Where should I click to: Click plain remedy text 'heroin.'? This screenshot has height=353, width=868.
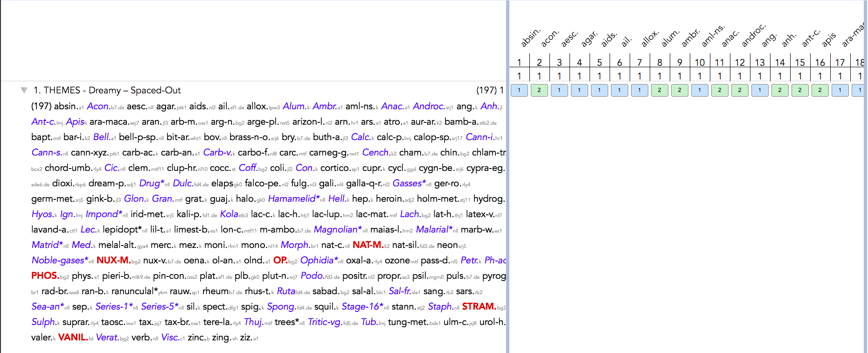[x=390, y=198]
